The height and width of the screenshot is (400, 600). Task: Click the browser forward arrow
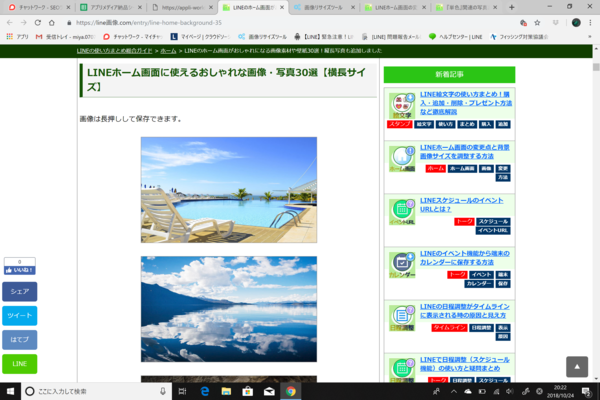click(x=24, y=23)
